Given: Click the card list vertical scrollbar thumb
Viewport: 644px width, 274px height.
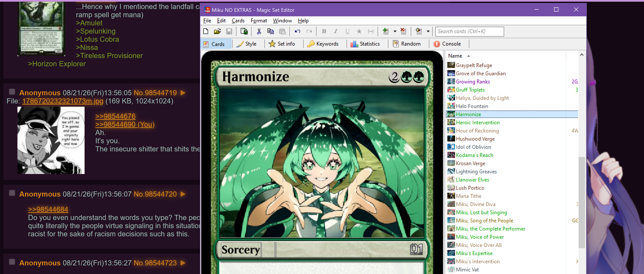Looking at the screenshot, I should click(582, 203).
